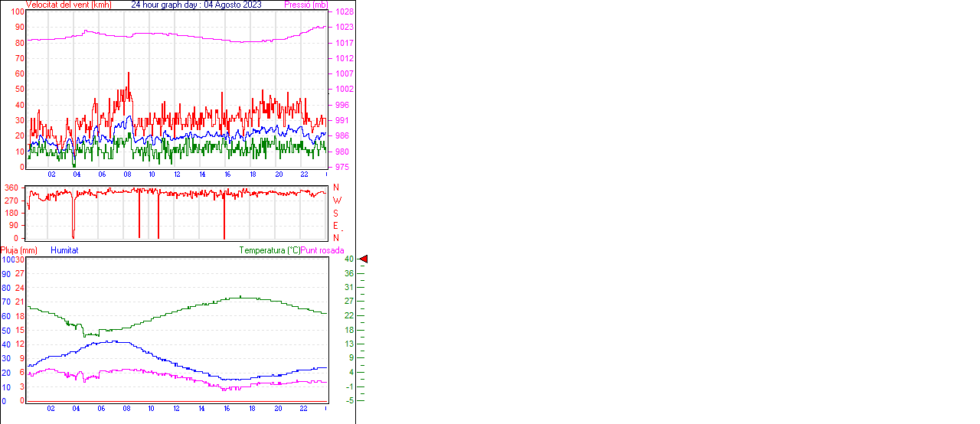The height and width of the screenshot is (424, 980).
Task: Click the red triangle marker beside temperature scale
Action: pos(364,259)
